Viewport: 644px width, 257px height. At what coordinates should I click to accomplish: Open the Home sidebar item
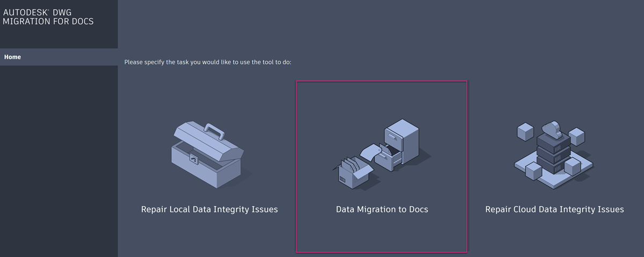[x=58, y=57]
